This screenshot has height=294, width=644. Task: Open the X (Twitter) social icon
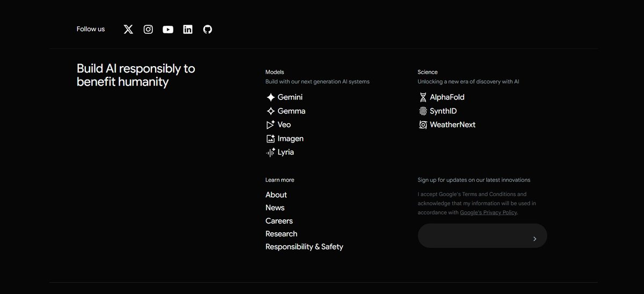(128, 30)
